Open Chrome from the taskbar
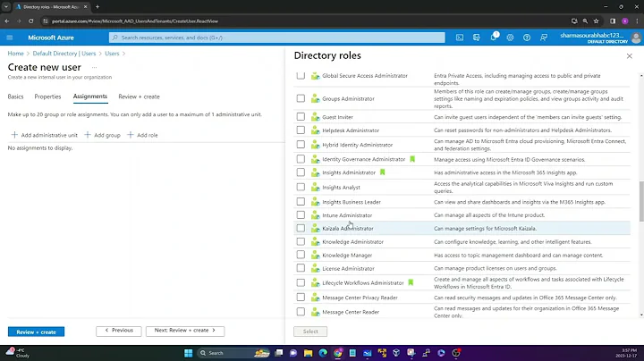The image size is (644, 361). pyautogui.click(x=337, y=353)
